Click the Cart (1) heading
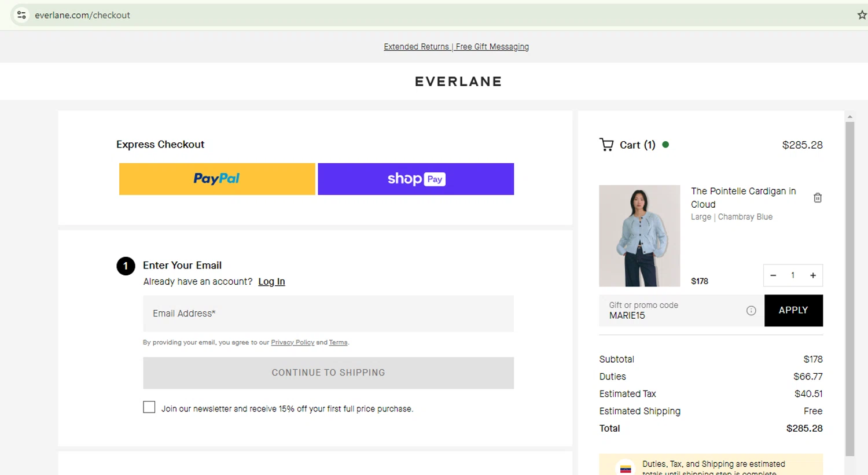The image size is (868, 475). [637, 145]
